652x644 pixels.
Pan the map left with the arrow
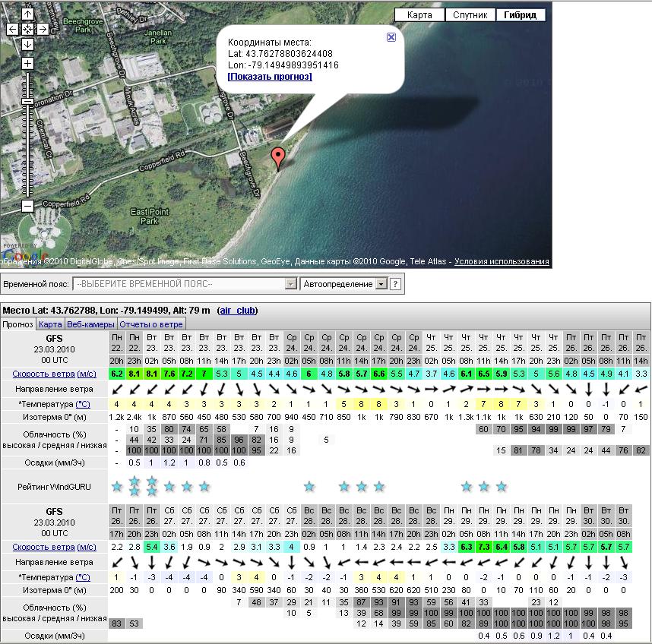13,29
